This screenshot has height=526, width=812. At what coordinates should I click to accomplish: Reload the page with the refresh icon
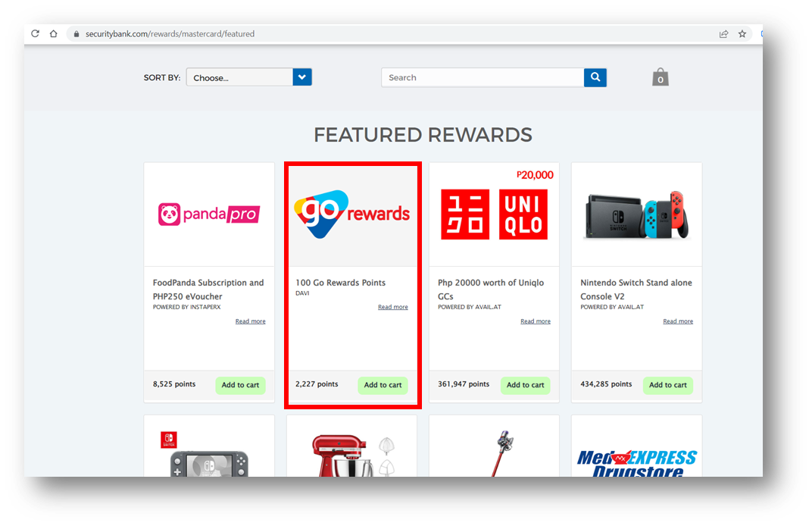pos(35,33)
